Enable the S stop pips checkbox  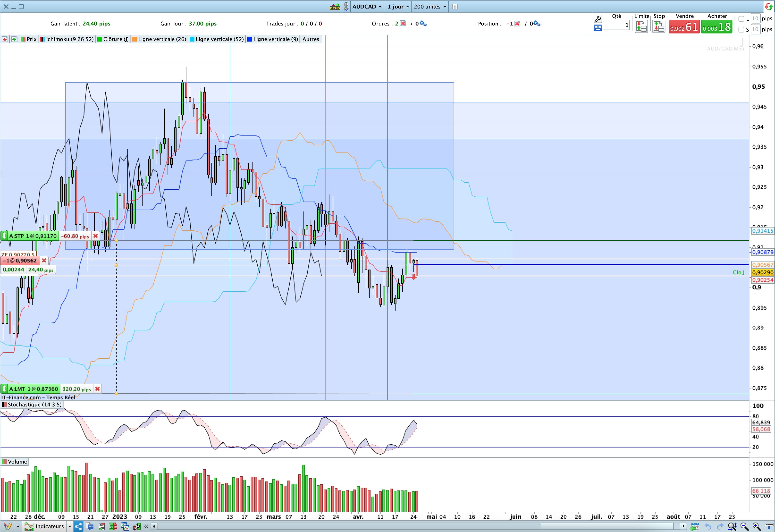[x=741, y=30]
